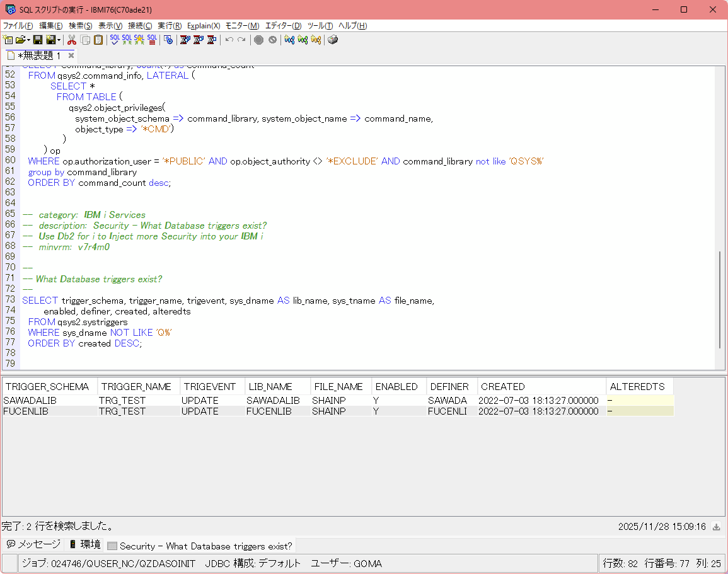Screen dimensions: 728x574
Task: Expand the dropdown arrow beside open folder
Action: pos(29,40)
